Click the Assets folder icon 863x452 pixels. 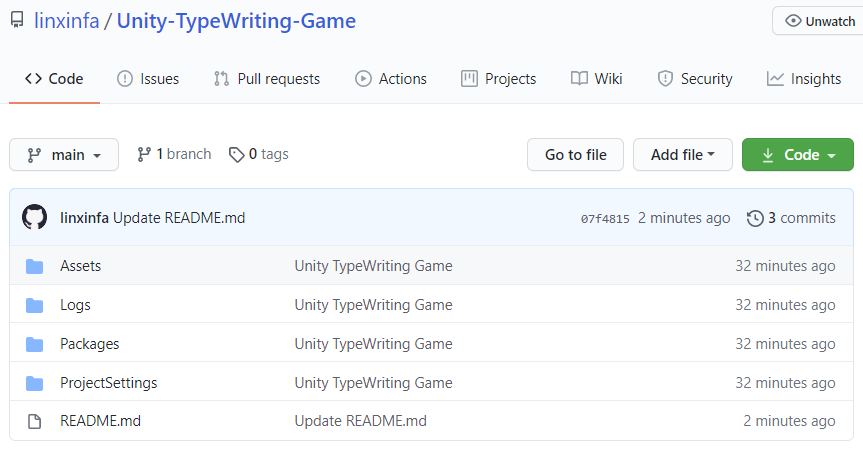coord(35,266)
